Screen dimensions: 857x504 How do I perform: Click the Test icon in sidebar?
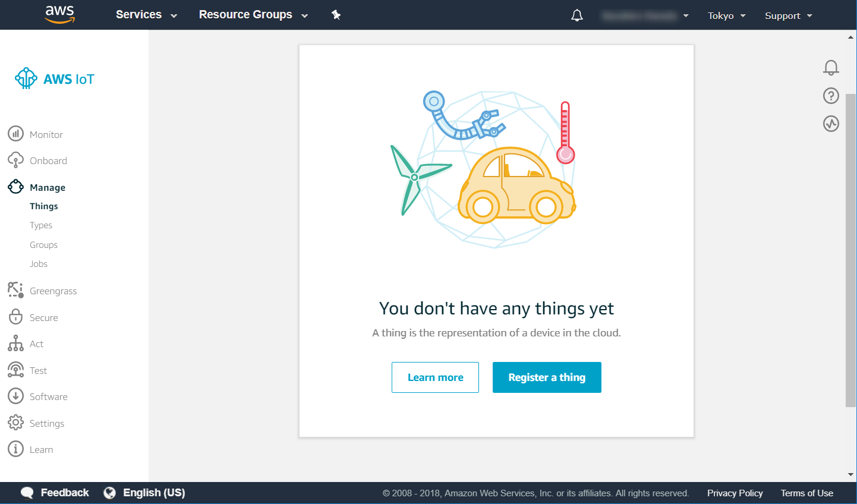[x=15, y=370]
